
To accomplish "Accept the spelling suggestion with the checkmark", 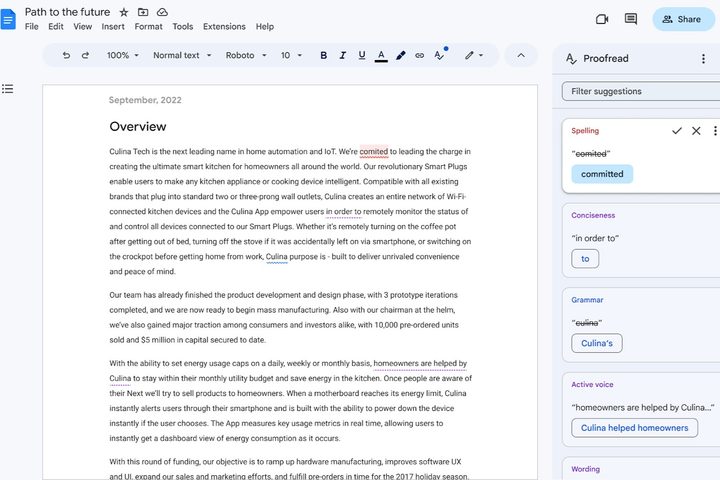I will click(676, 131).
